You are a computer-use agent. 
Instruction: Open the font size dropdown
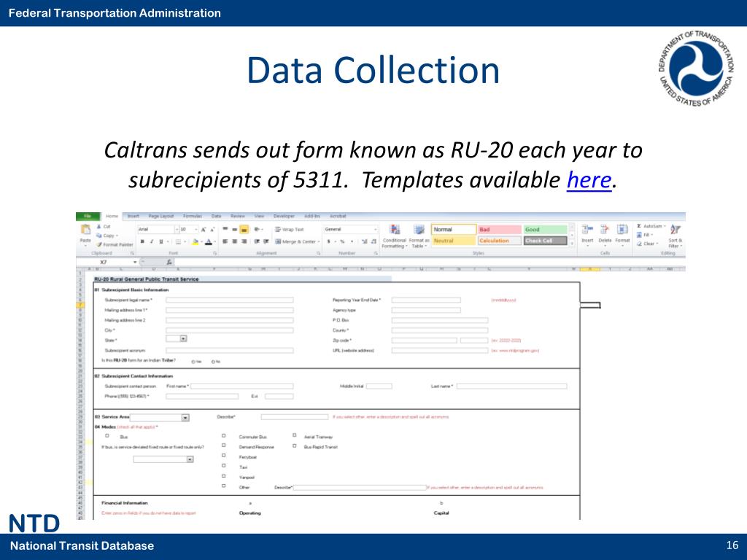(196, 230)
